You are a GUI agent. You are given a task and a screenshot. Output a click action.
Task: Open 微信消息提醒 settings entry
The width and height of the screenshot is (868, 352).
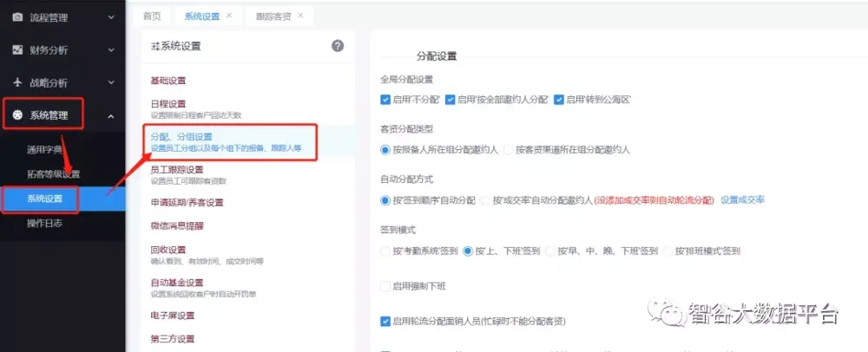click(x=177, y=226)
